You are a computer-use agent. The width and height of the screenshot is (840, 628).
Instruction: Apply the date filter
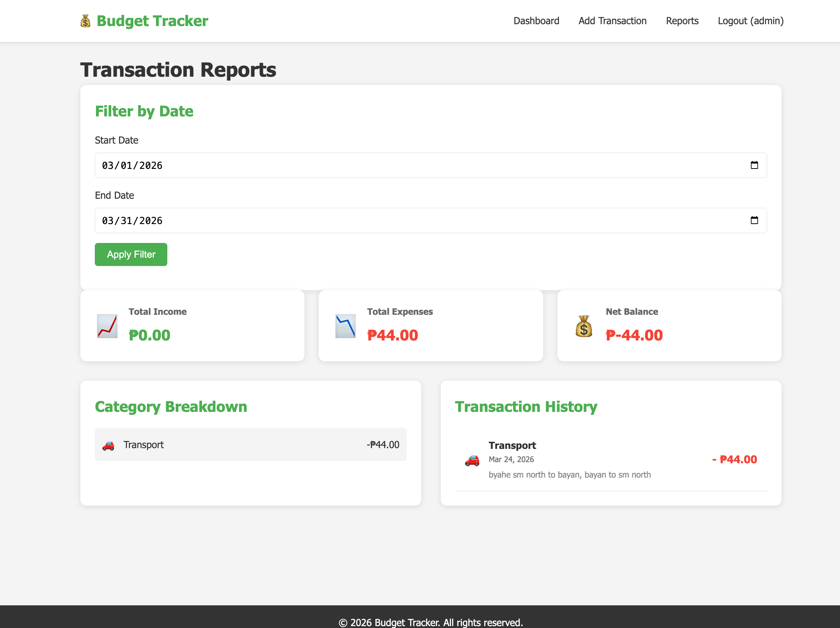[x=131, y=255]
